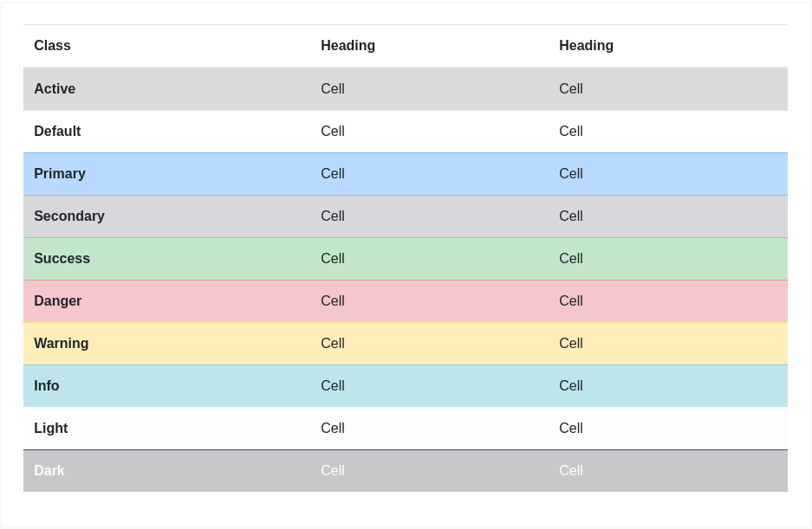Select the middle Cell in the Info row
This screenshot has height=529, width=812.
[333, 386]
